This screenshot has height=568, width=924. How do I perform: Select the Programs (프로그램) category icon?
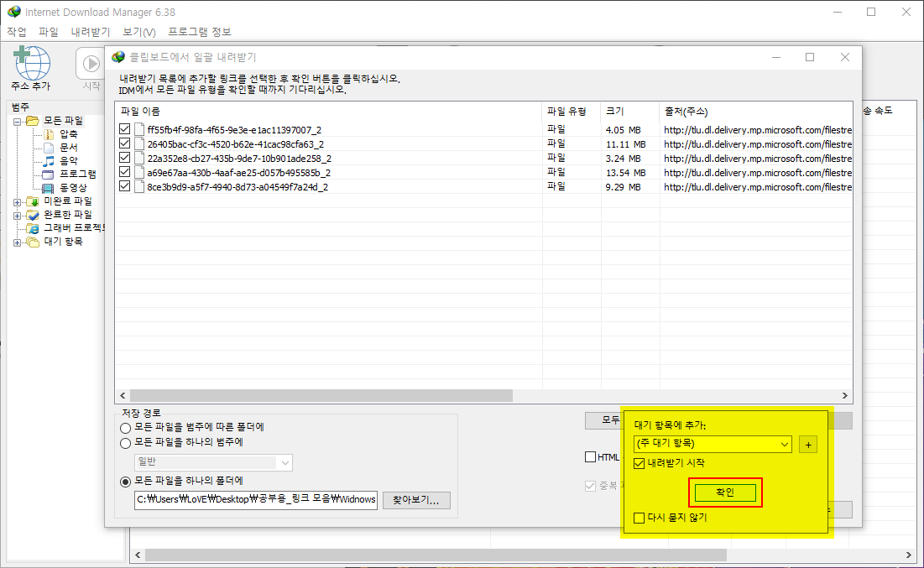[49, 175]
